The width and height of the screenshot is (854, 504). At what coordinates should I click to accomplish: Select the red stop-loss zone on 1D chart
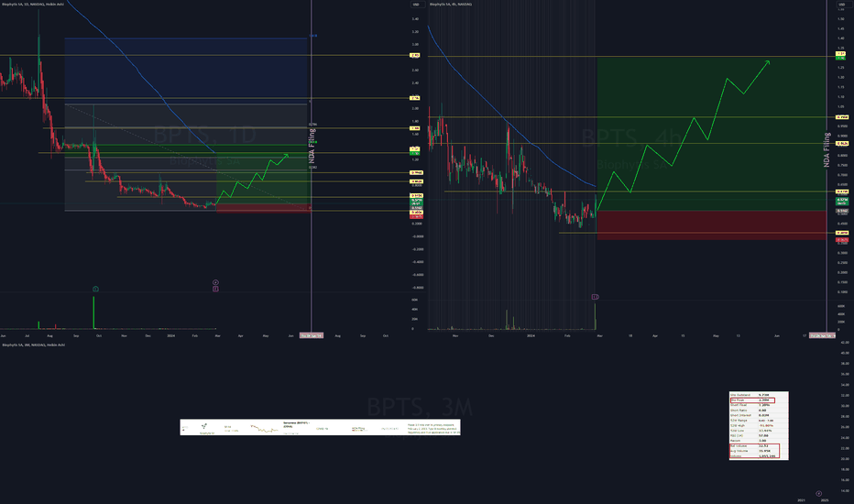pyautogui.click(x=264, y=209)
